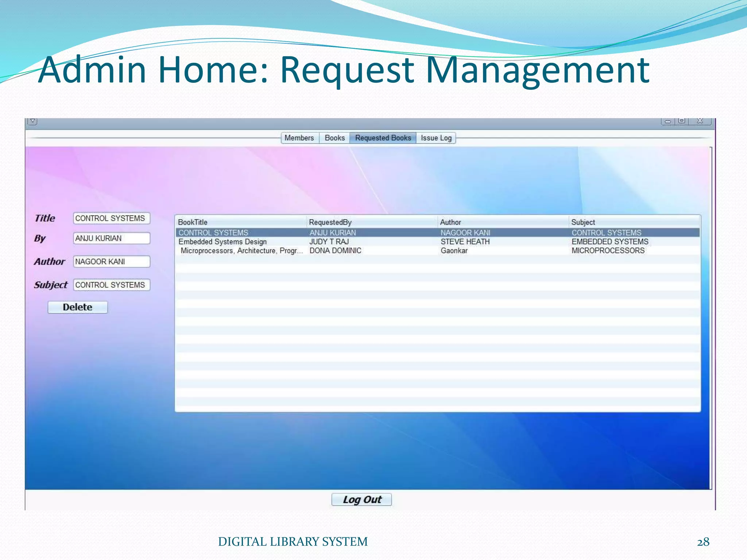Click the maximize window icon
The image size is (747, 560).
click(682, 121)
